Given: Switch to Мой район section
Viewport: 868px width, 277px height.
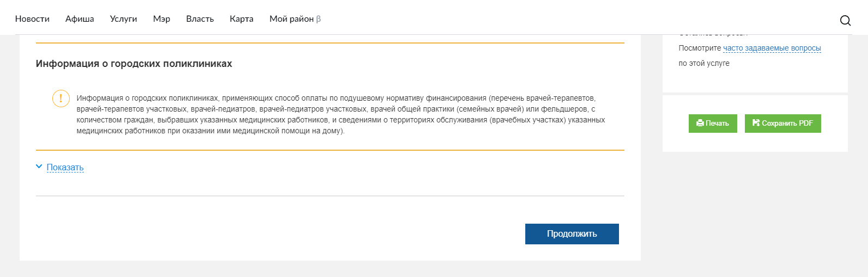Looking at the screenshot, I should point(291,19).
